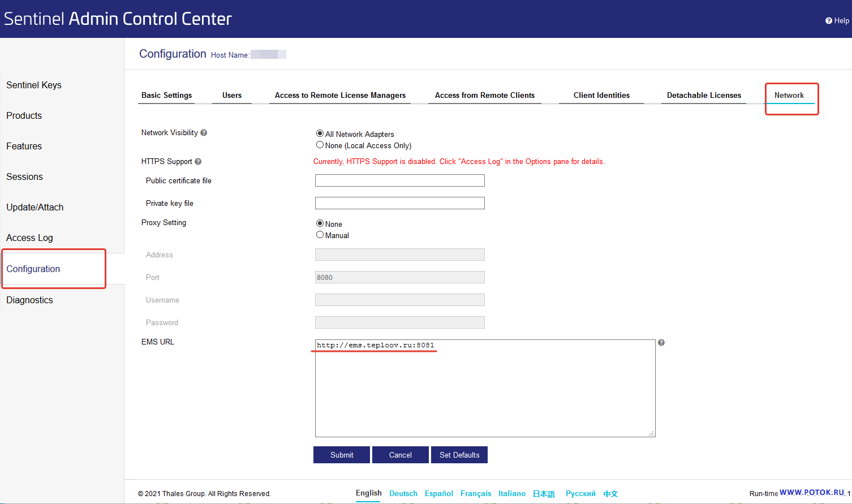Image resolution: width=852 pixels, height=504 pixels.
Task: Switch language to Chinese 中文
Action: tap(610, 494)
